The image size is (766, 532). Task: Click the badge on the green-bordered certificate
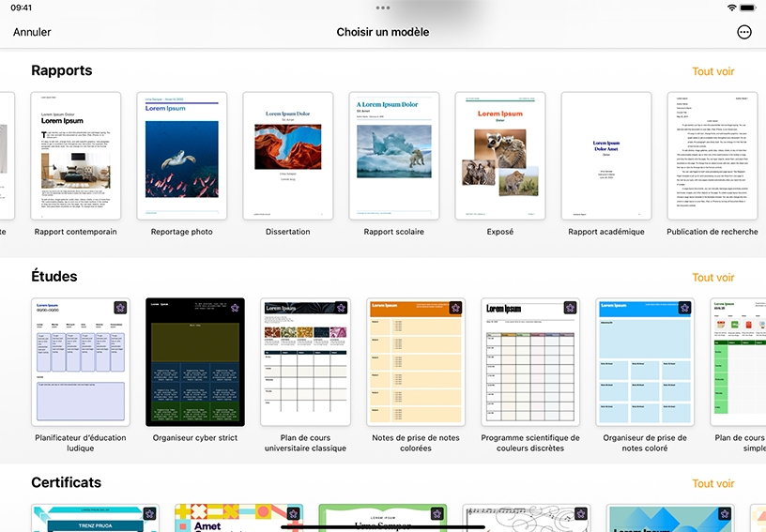point(437,513)
